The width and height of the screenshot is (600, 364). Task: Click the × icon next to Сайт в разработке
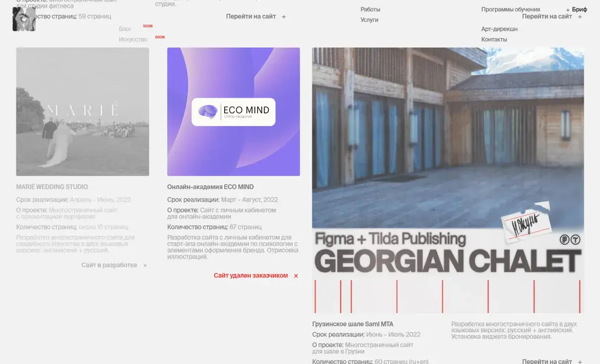(x=145, y=266)
